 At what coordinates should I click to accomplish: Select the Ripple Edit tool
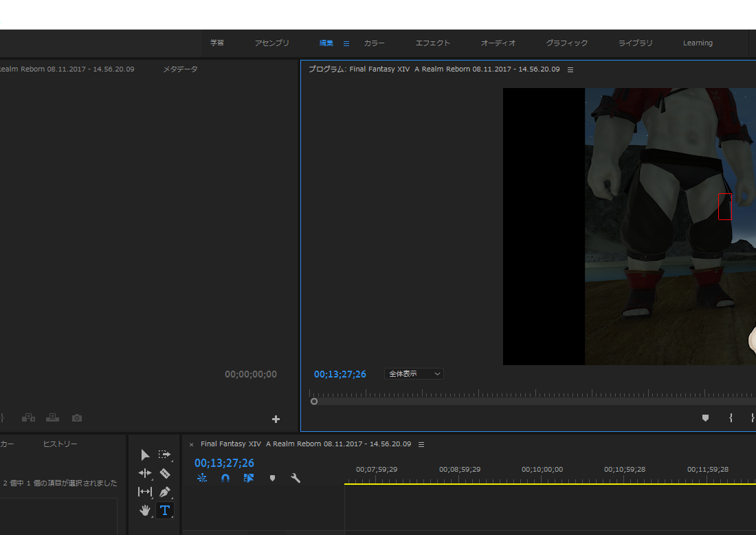pyautogui.click(x=145, y=473)
